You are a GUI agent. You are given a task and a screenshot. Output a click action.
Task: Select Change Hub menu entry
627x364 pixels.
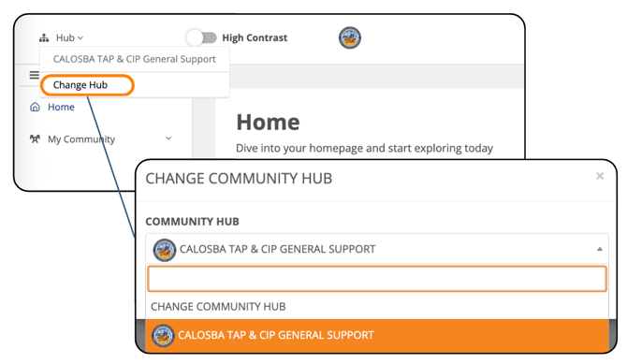pos(87,85)
